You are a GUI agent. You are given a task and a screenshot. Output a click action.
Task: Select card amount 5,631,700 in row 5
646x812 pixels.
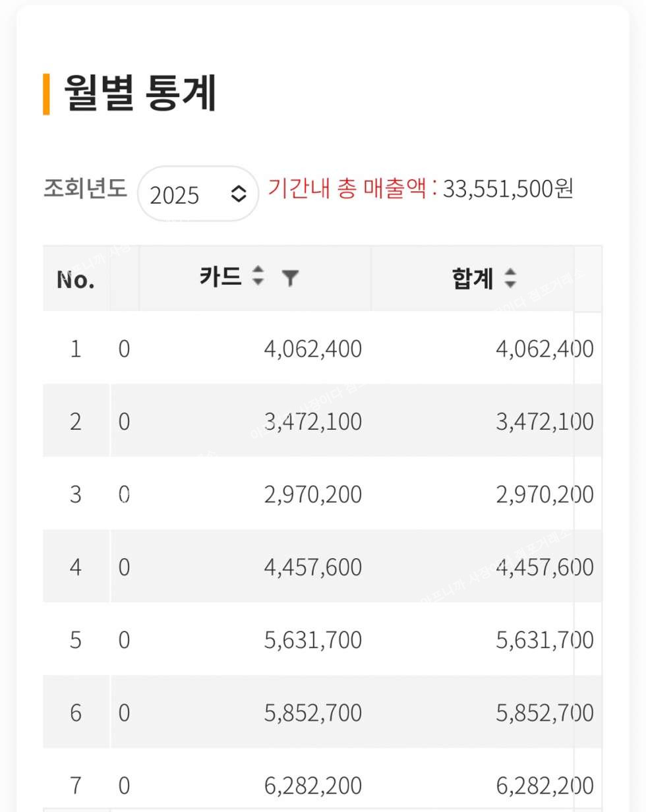[x=312, y=640]
